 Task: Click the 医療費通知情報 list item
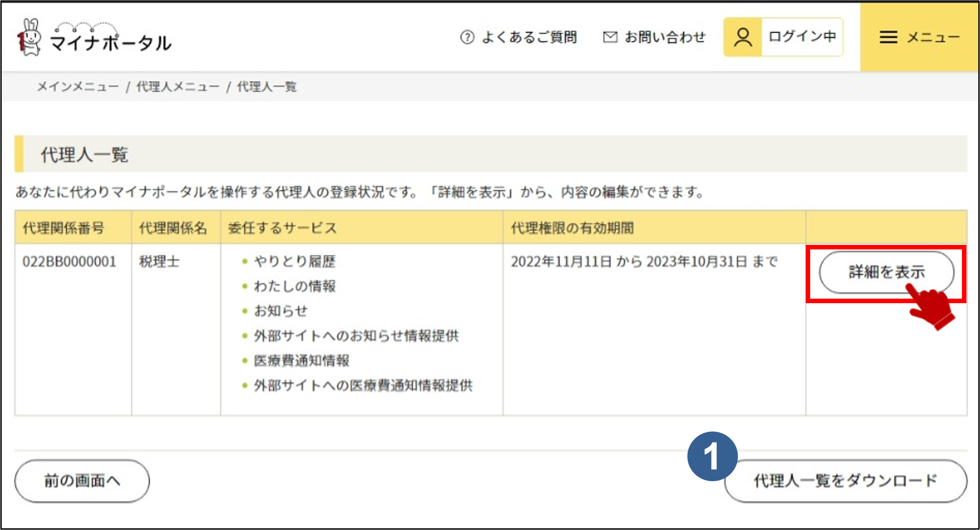point(301,361)
